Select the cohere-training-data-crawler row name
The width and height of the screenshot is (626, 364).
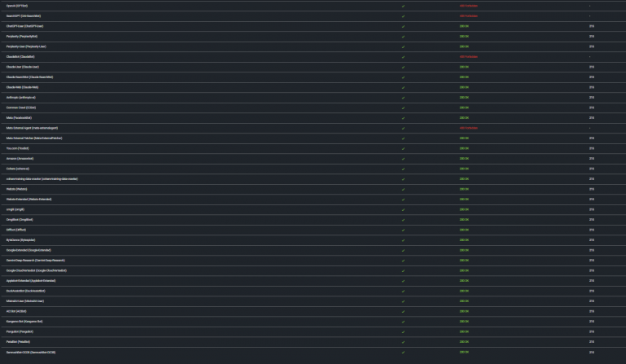click(x=42, y=178)
